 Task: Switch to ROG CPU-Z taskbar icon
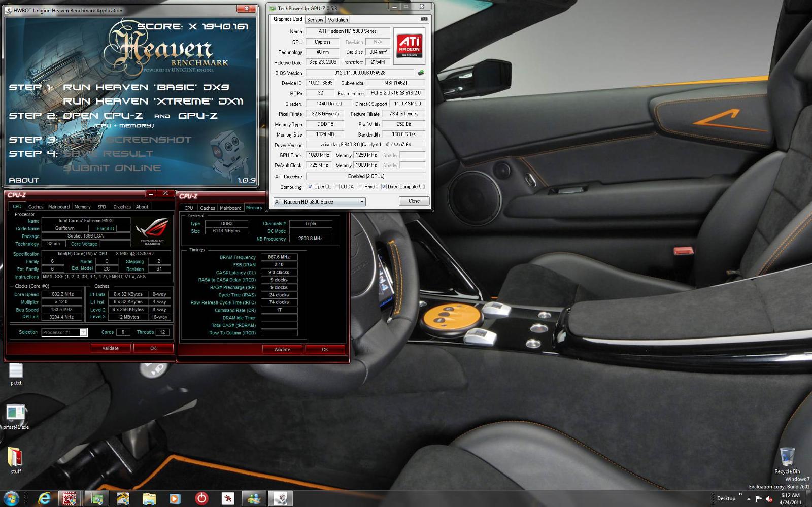tap(70, 499)
